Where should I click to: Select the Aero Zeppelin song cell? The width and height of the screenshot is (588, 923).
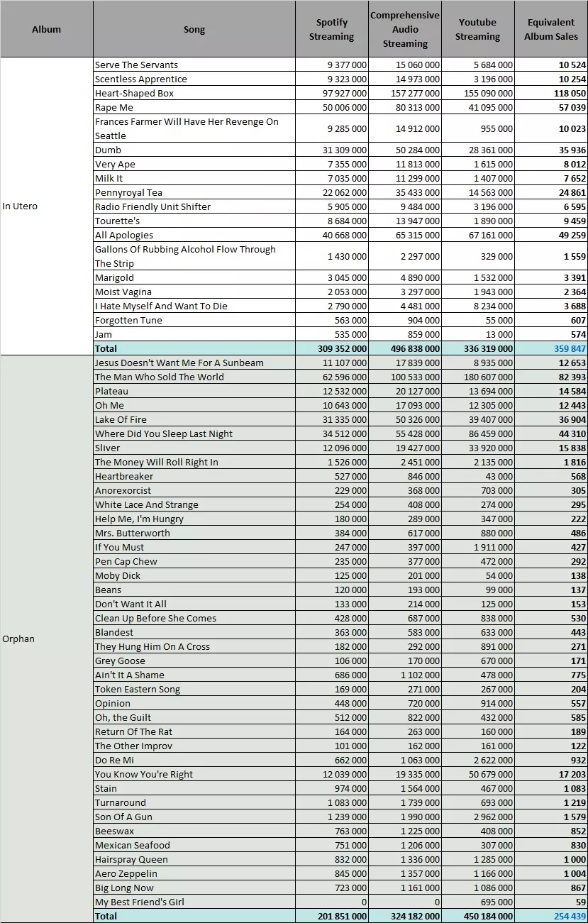(x=194, y=873)
